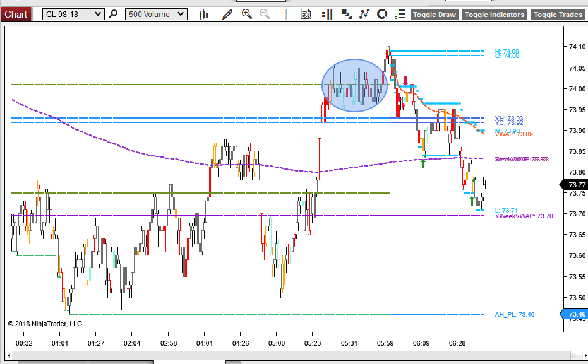The height and width of the screenshot is (364, 588).
Task: Click the Toggle Indicators button
Action: [x=495, y=15]
